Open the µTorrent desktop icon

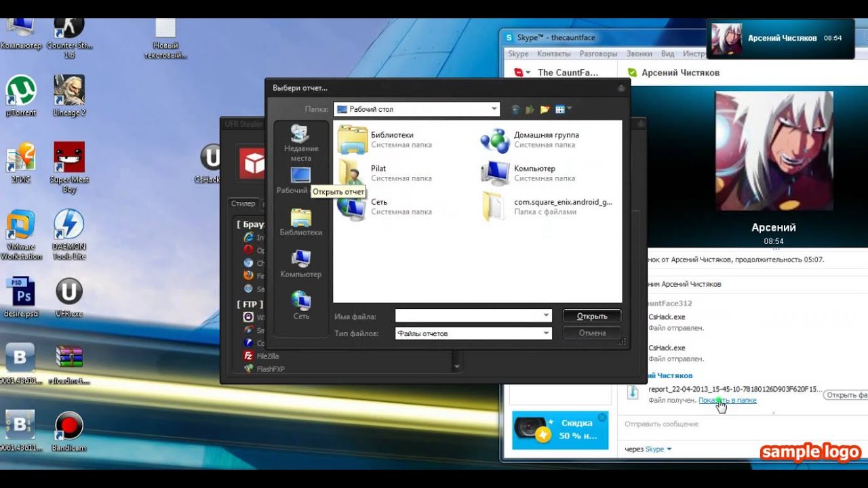pyautogui.click(x=21, y=96)
